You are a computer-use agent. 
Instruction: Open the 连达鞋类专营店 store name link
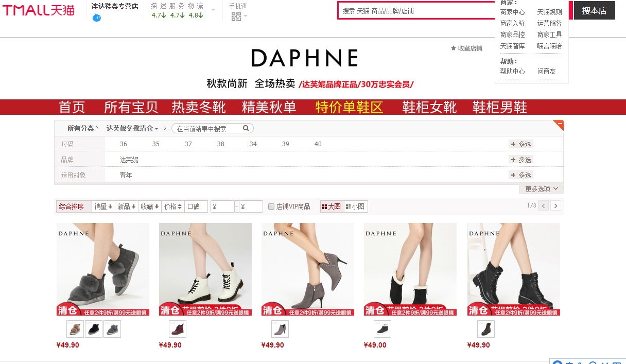[115, 7]
